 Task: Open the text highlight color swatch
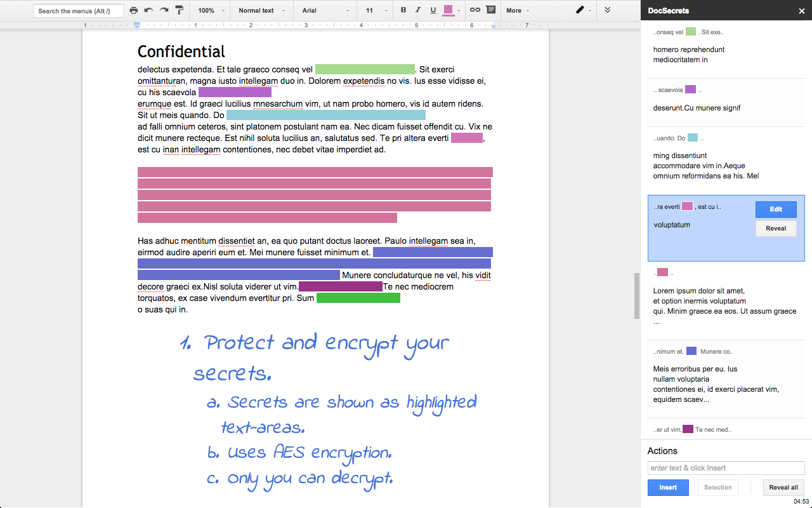click(x=449, y=10)
